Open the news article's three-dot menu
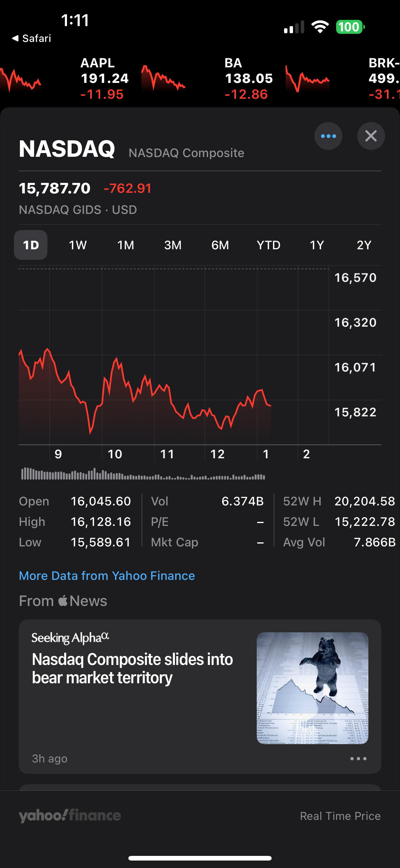The width and height of the screenshot is (400, 868). [x=358, y=758]
